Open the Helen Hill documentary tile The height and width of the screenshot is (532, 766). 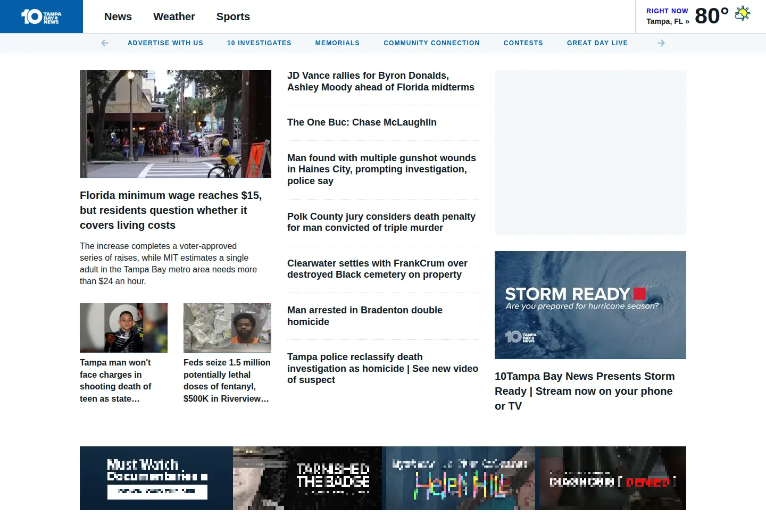(x=461, y=478)
